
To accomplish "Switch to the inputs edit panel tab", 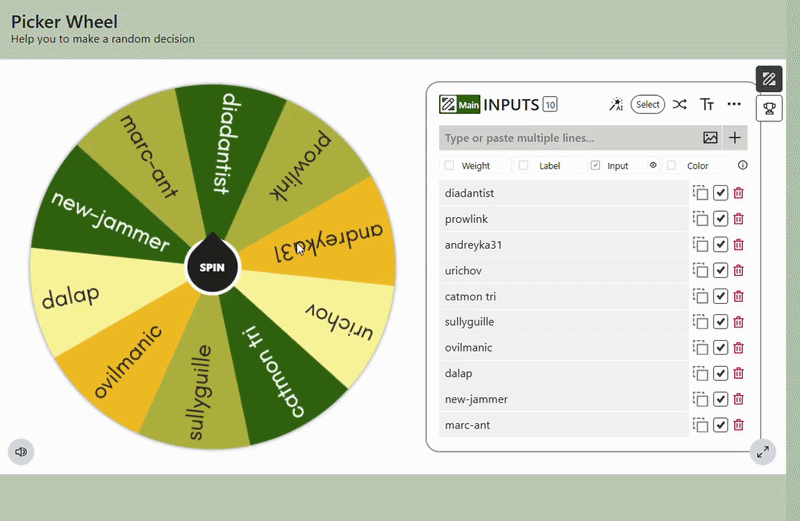I will click(x=769, y=79).
